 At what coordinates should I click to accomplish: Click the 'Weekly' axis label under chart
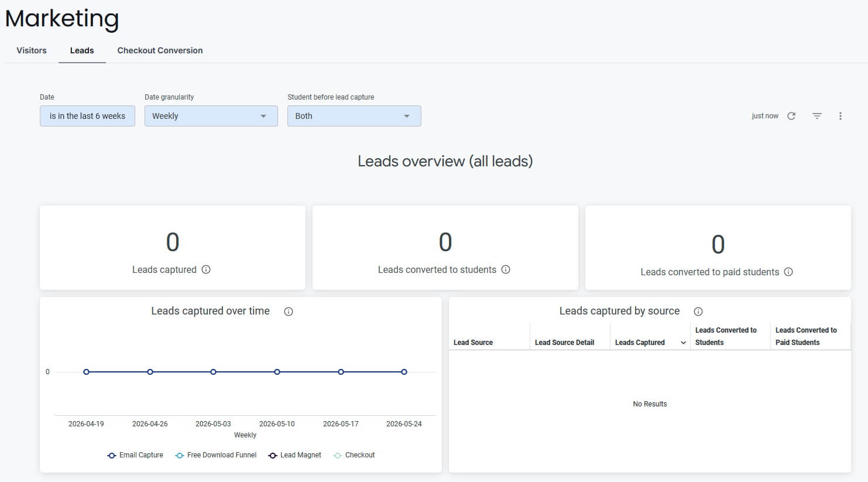click(245, 435)
